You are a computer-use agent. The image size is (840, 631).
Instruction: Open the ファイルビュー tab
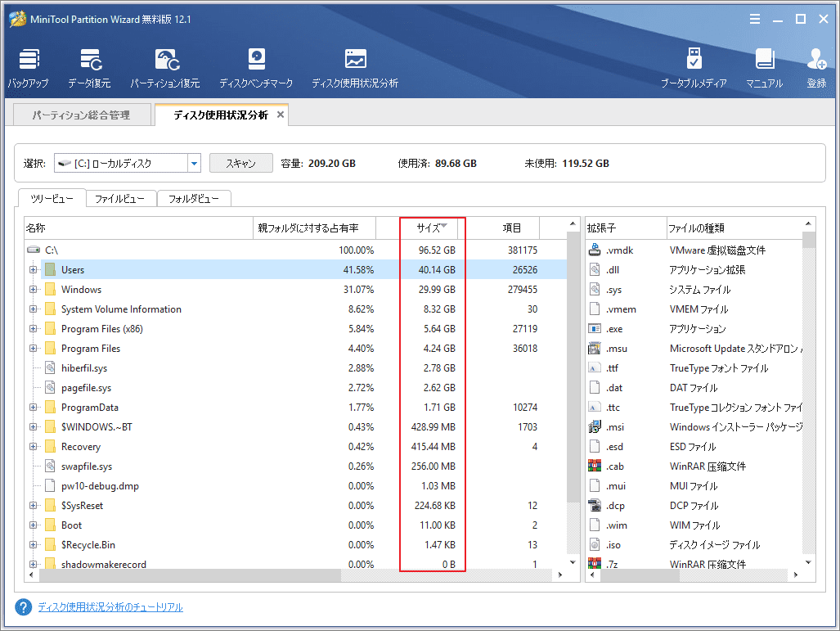point(120,198)
